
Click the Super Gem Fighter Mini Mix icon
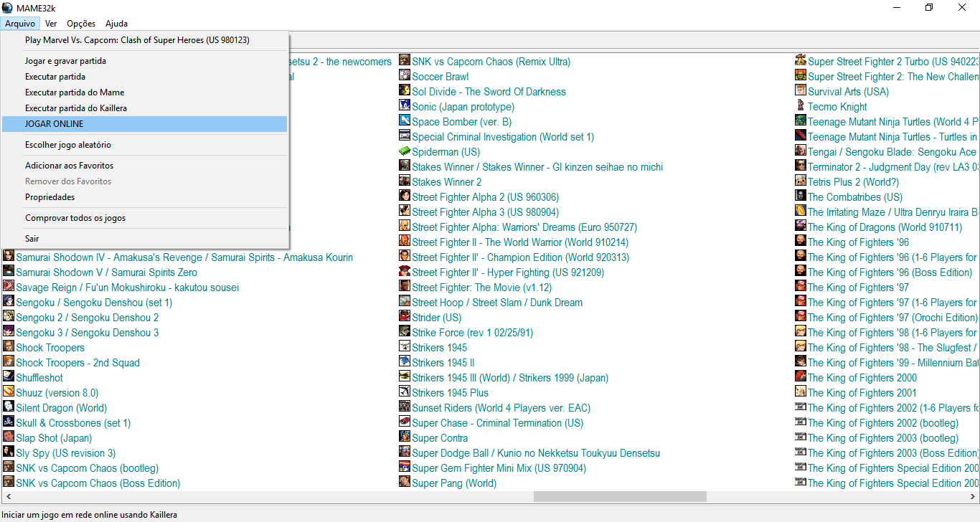pyautogui.click(x=405, y=468)
